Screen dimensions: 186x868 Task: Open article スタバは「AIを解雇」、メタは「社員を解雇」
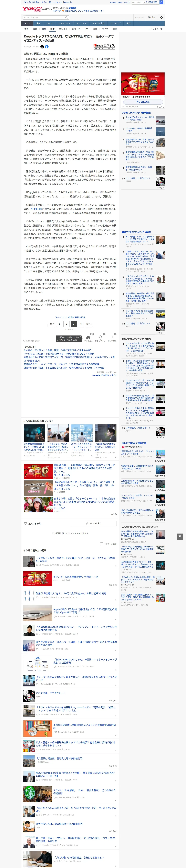(x=84, y=792)
